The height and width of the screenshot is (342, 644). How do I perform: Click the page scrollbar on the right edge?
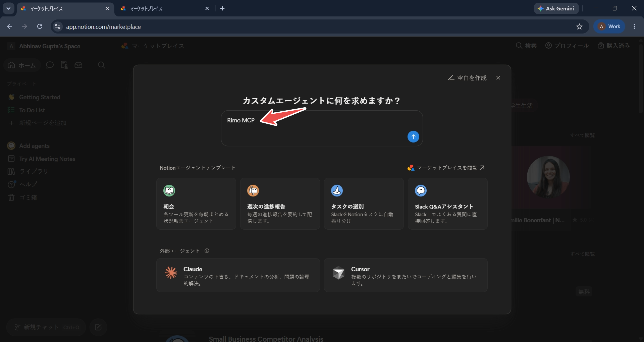[641, 79]
